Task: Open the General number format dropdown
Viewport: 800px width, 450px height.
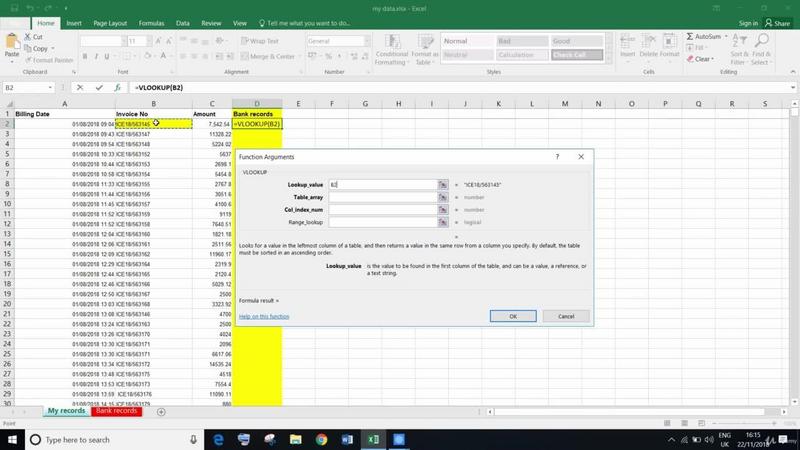Action: [x=367, y=41]
